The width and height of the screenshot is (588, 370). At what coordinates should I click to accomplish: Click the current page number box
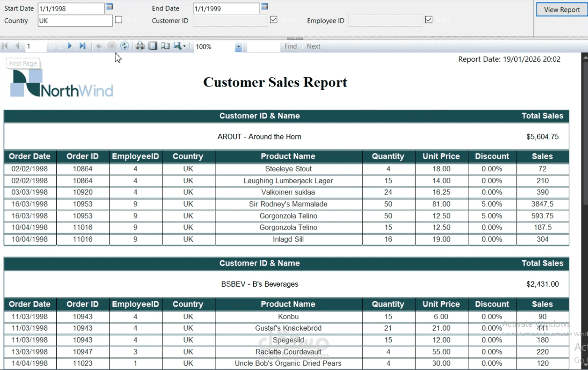tap(35, 47)
